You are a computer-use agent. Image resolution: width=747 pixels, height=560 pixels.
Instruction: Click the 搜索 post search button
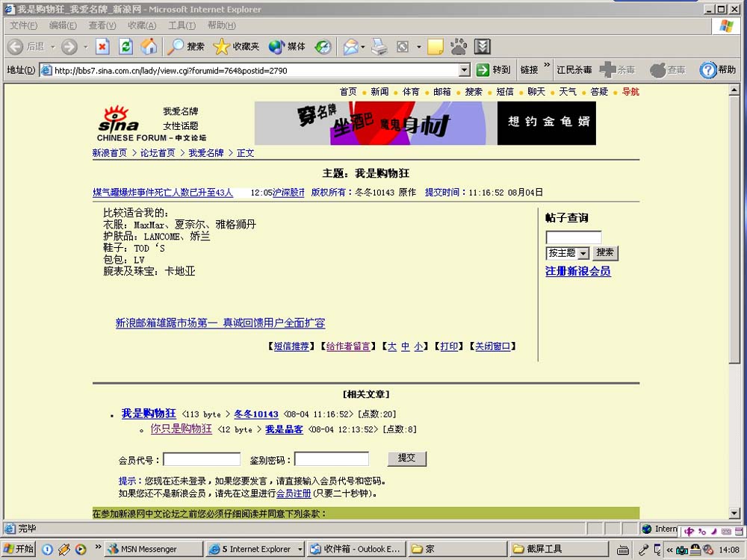pyautogui.click(x=605, y=253)
